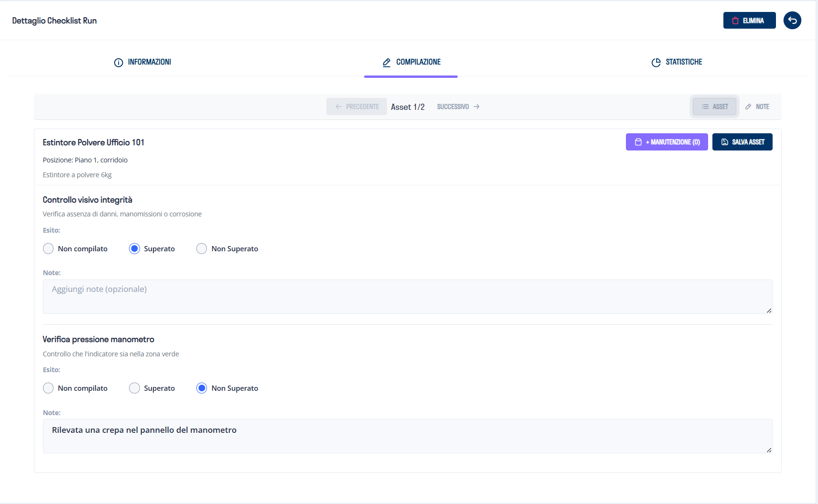
Task: Select Non compilato for Verifica pressione manometro
Action: pyautogui.click(x=48, y=388)
